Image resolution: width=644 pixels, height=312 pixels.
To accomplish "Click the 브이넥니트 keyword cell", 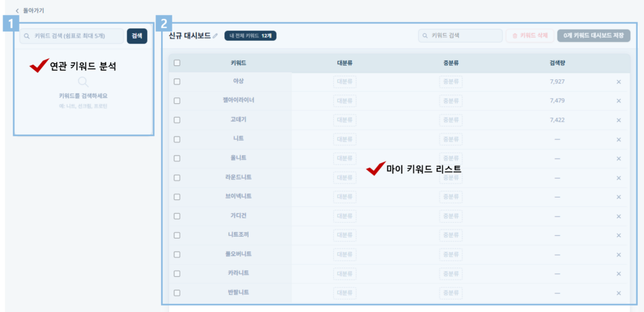I will [x=237, y=197].
